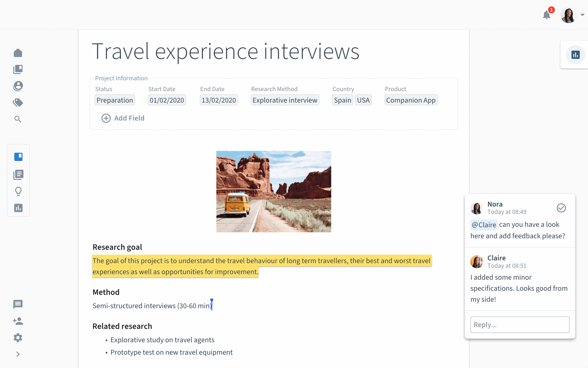
Task: Click the 'Today at 08:51' timestamp
Action: (507, 265)
